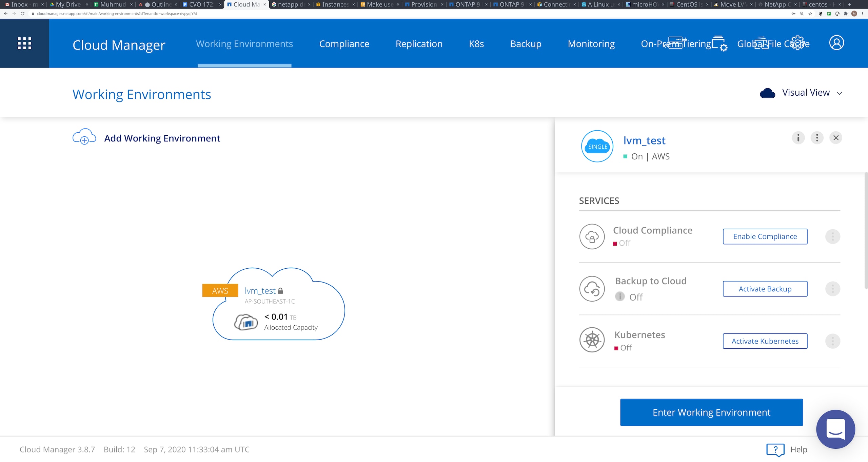Click the Backup to Cloud service icon
868x462 pixels.
592,289
